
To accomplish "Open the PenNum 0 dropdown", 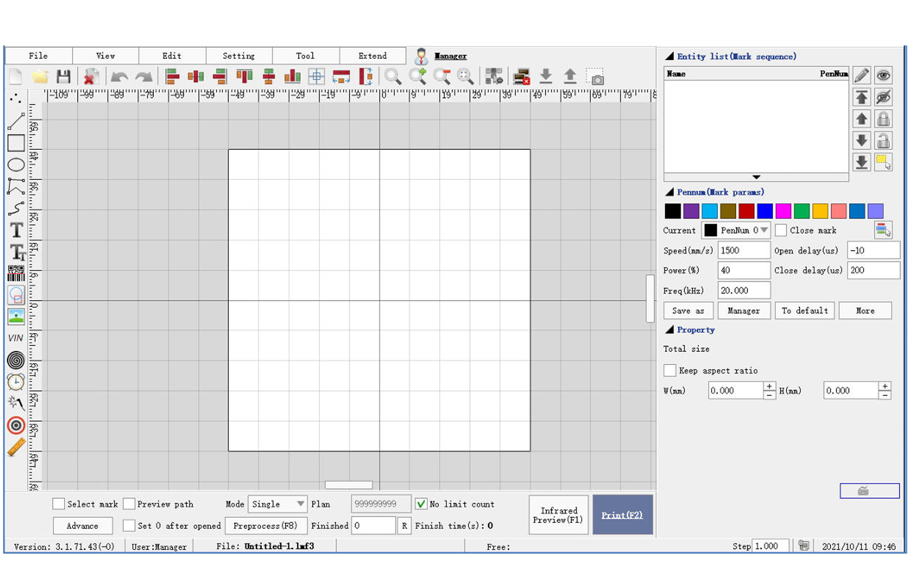I will [x=764, y=230].
